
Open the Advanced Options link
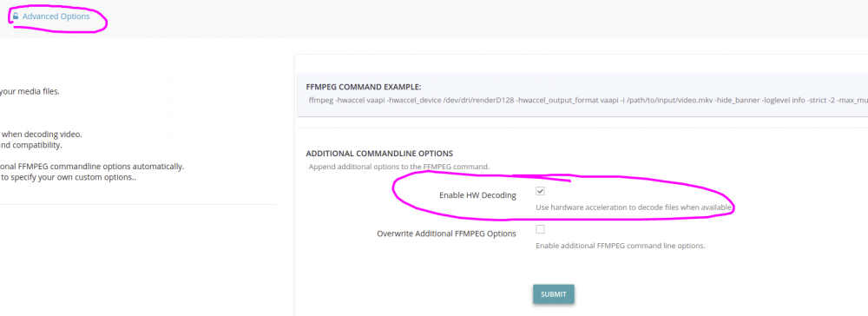coord(56,16)
